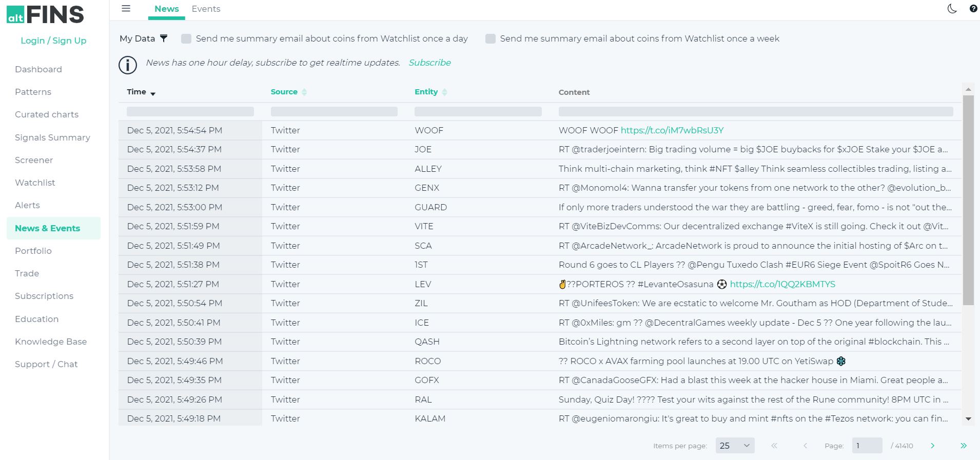This screenshot has width=980, height=460.
Task: Enable weekly Watchlist summary email checkbox
Action: 491,38
